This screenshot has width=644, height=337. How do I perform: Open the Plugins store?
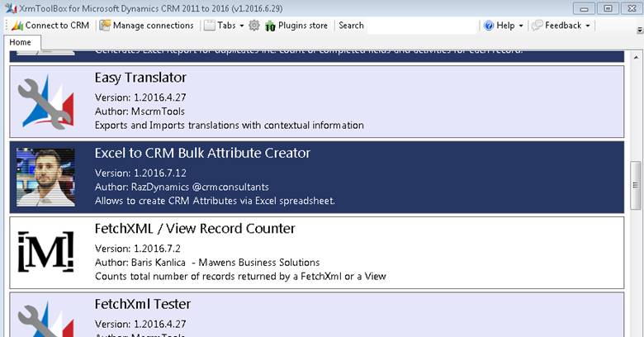296,26
